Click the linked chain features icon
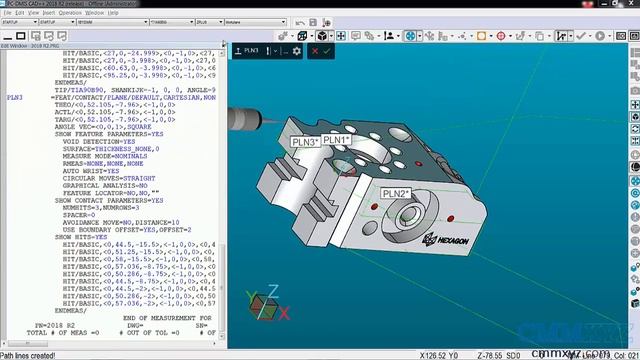 369,36
